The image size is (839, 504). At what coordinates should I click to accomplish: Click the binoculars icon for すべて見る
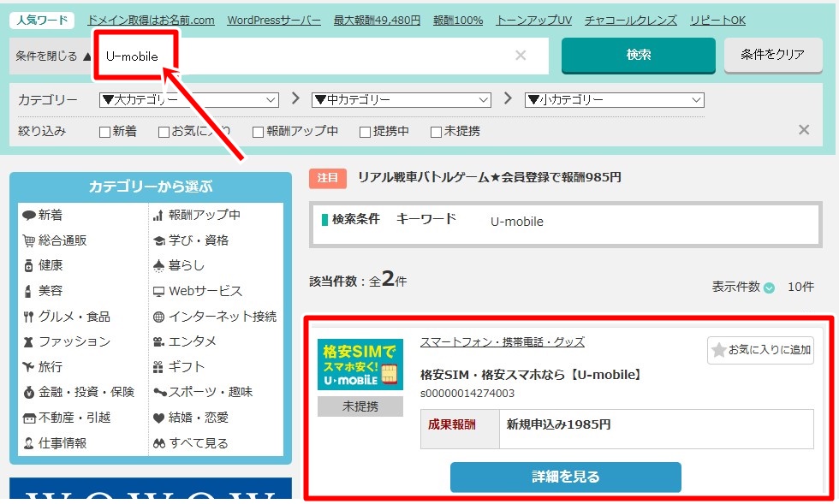(x=159, y=443)
